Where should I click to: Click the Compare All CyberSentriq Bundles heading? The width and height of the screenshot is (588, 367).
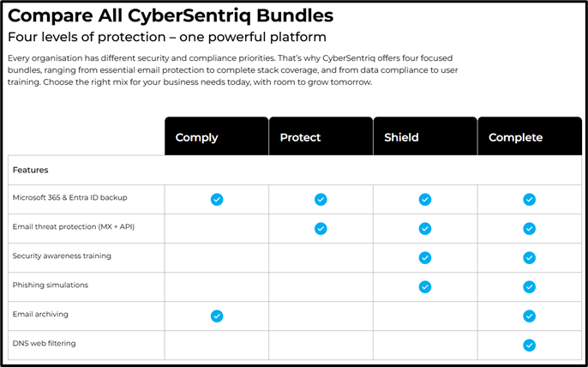click(x=171, y=16)
